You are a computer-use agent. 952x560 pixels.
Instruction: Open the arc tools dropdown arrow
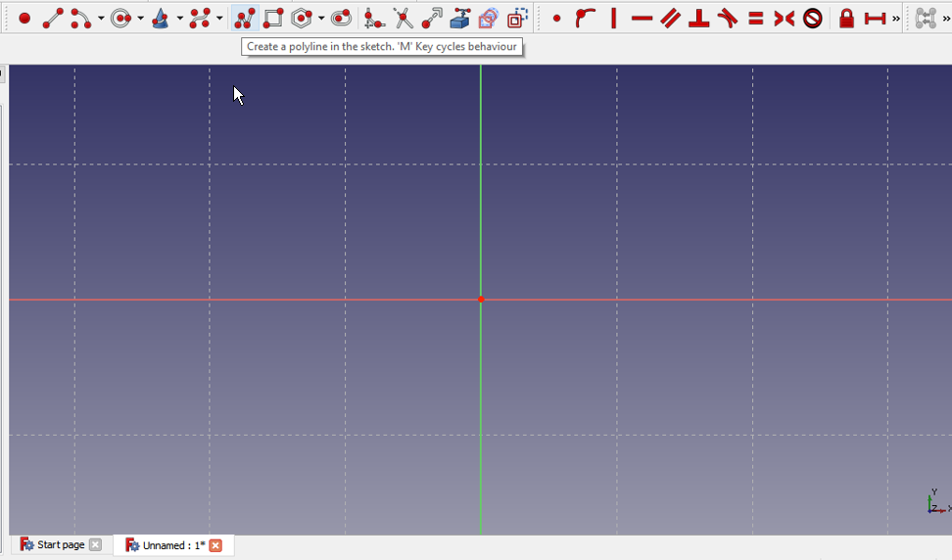(101, 19)
